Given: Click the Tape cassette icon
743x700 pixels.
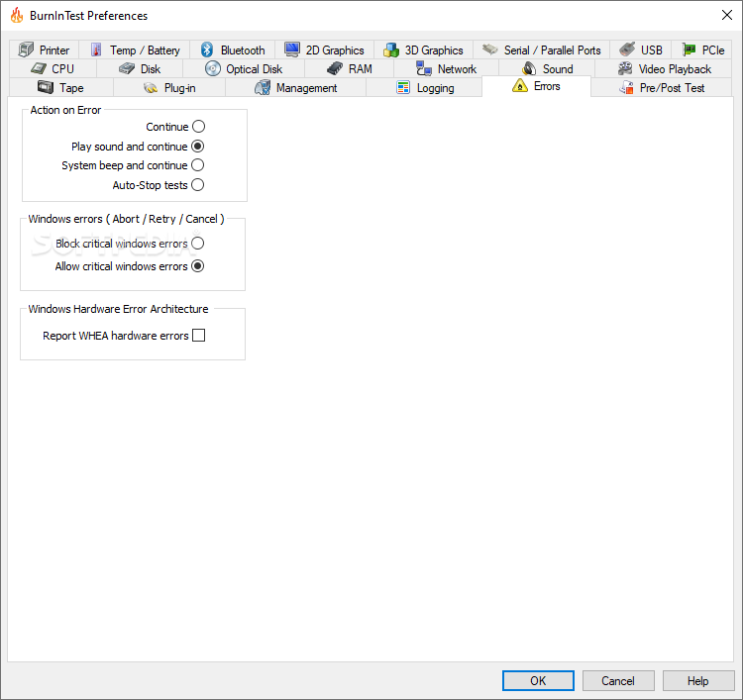Looking at the screenshot, I should pos(46,87).
